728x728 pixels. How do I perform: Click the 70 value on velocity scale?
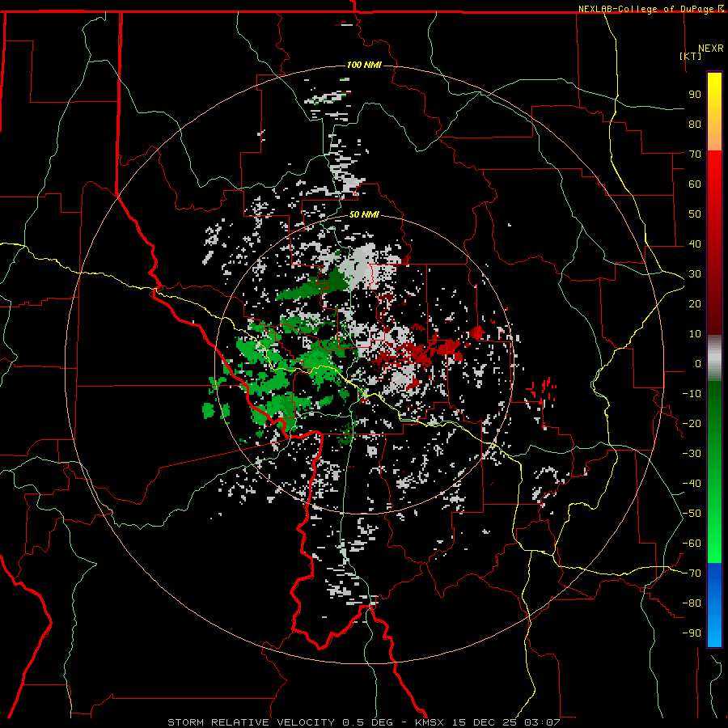click(x=695, y=154)
